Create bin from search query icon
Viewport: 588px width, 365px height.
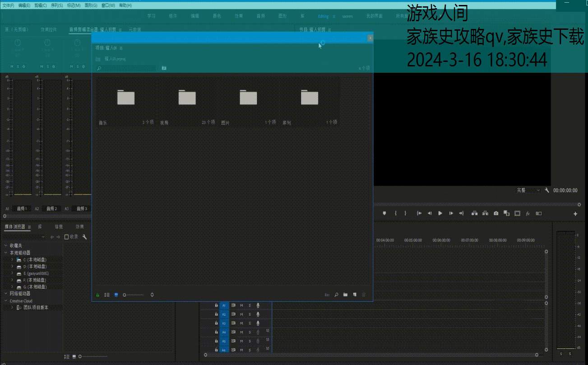tap(164, 68)
